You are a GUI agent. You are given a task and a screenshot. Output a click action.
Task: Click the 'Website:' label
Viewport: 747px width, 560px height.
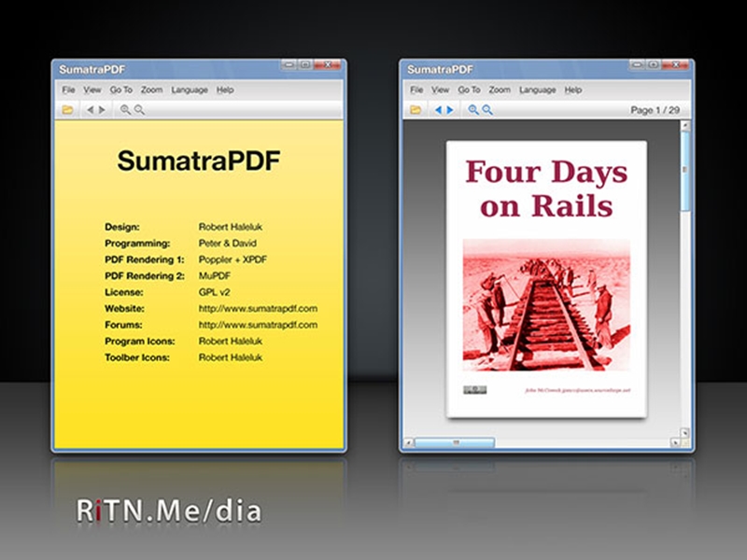pyautogui.click(x=124, y=309)
